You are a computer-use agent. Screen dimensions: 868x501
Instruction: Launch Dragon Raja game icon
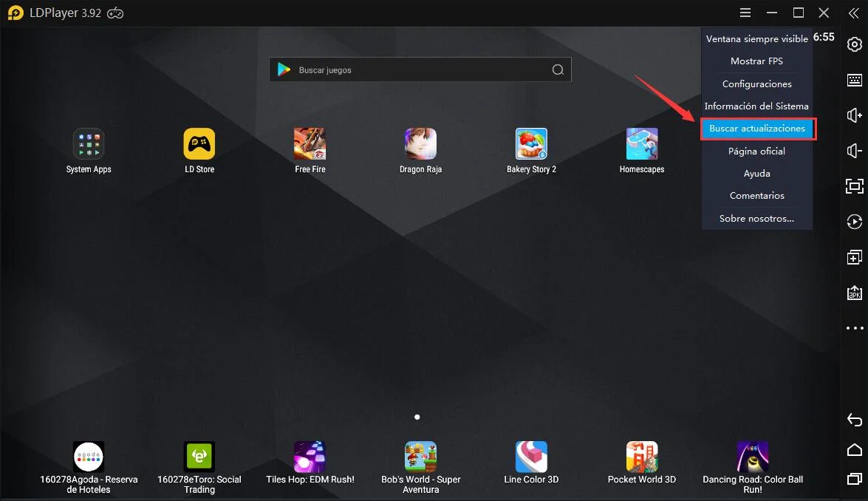[421, 144]
